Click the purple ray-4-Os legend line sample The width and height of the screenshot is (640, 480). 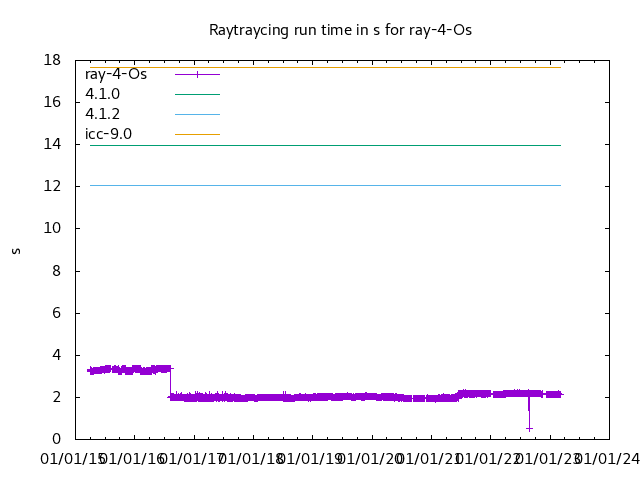click(x=197, y=74)
